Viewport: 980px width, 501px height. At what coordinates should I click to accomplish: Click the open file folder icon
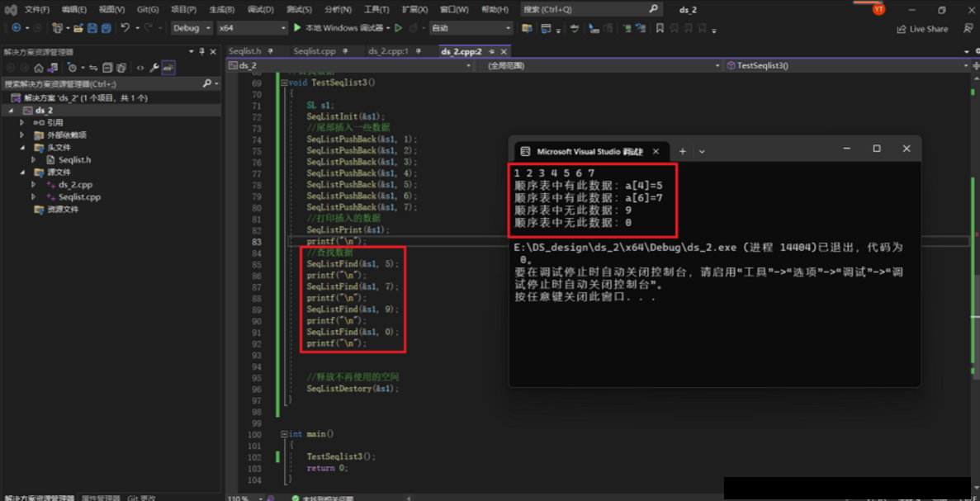pos(78,28)
